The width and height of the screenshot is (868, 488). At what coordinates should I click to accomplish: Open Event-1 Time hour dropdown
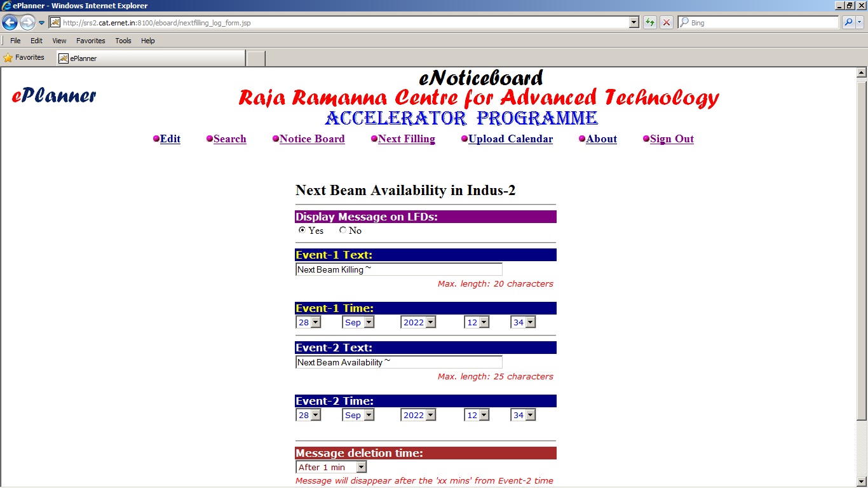(477, 322)
